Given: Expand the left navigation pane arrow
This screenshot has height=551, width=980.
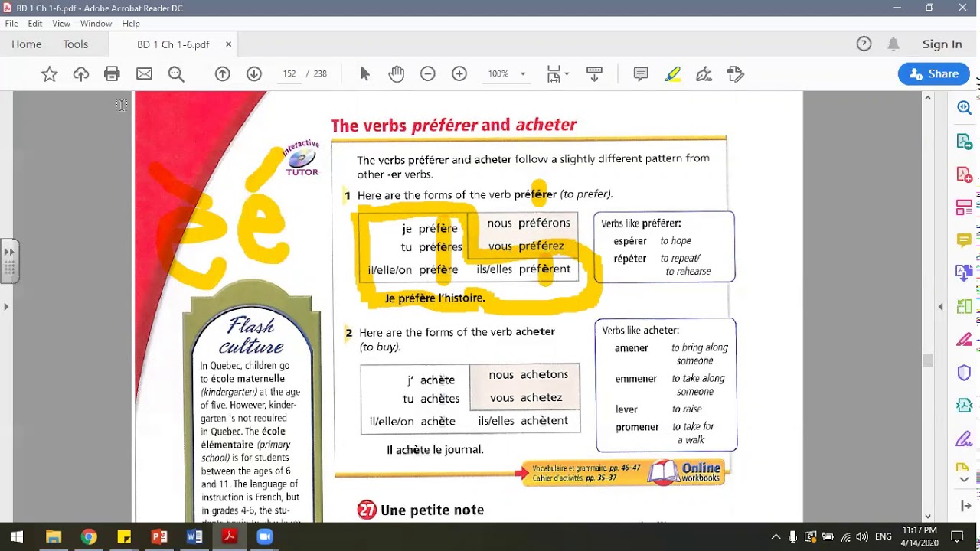Looking at the screenshot, I should [x=6, y=306].
